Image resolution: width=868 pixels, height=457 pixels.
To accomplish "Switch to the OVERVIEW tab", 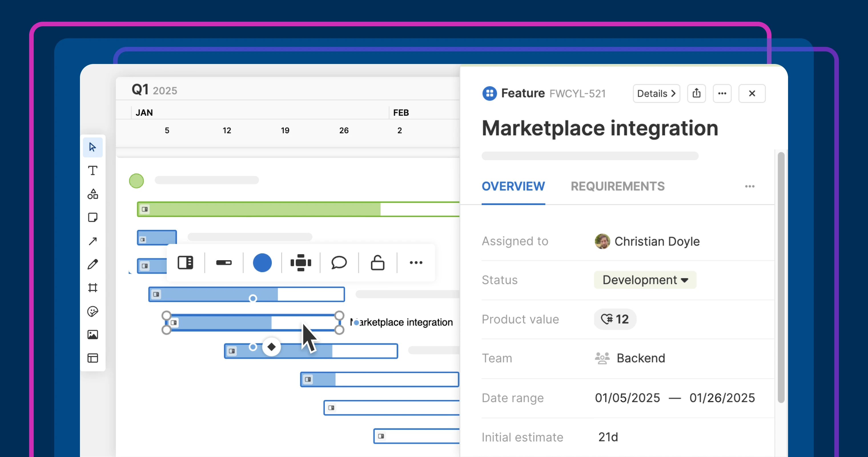I will click(x=513, y=187).
